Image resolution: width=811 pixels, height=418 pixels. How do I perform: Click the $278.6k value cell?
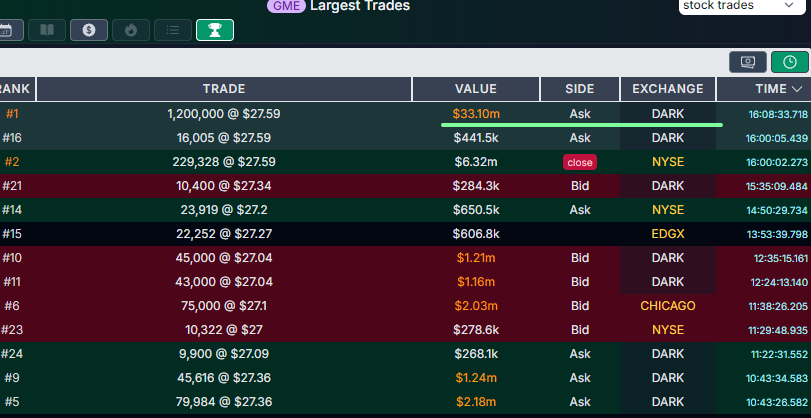click(476, 330)
